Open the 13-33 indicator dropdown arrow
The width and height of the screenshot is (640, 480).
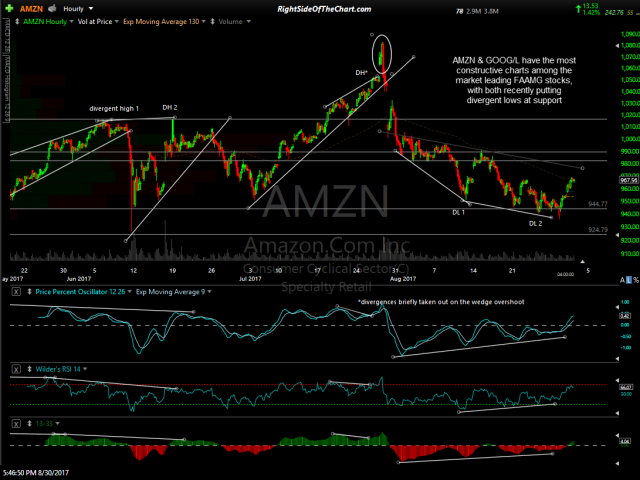point(57,424)
